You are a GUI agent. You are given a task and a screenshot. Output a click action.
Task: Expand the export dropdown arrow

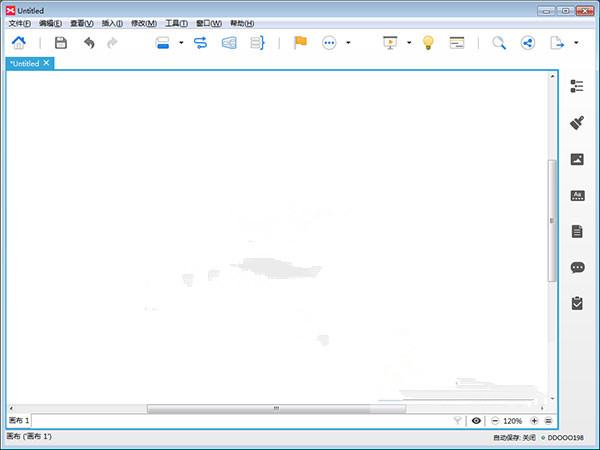(576, 42)
